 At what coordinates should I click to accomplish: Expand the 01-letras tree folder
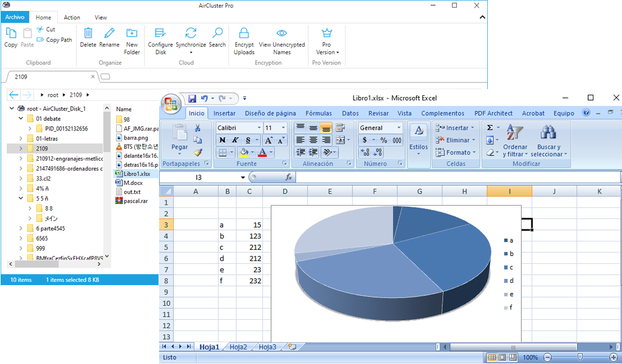21,139
